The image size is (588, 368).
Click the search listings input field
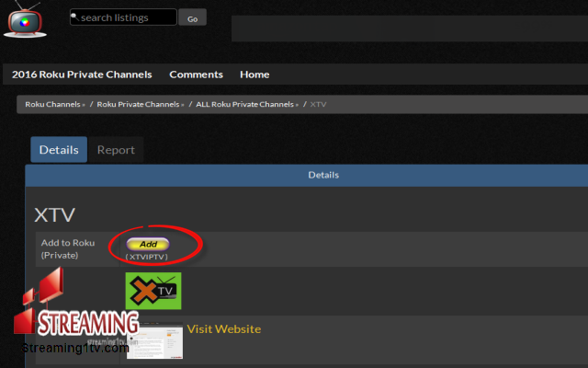[x=123, y=17]
